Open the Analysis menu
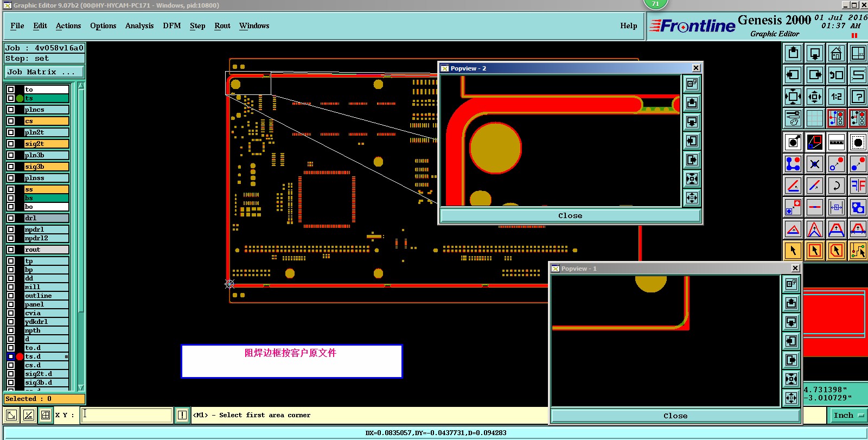This screenshot has width=868, height=440. pyautogui.click(x=139, y=25)
